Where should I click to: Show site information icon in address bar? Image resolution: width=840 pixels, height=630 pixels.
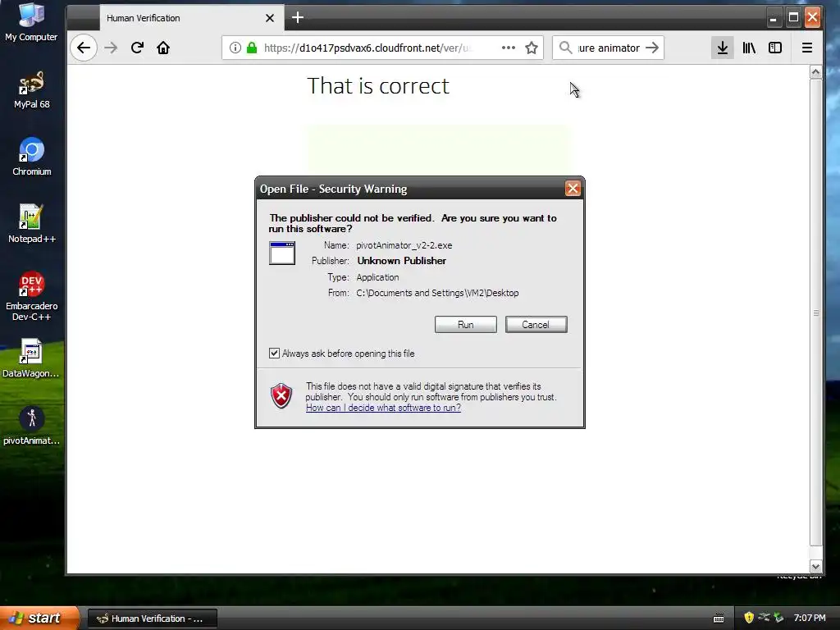(235, 48)
